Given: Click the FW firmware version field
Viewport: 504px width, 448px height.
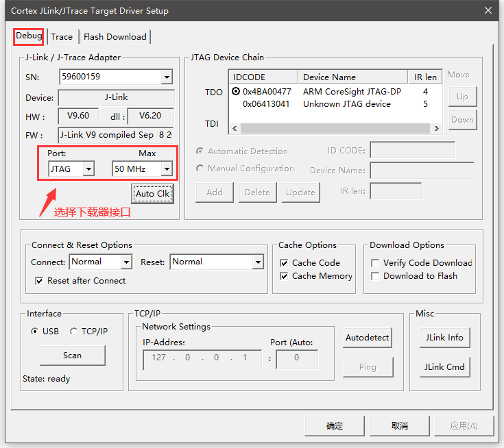Looking at the screenshot, I should click(116, 135).
